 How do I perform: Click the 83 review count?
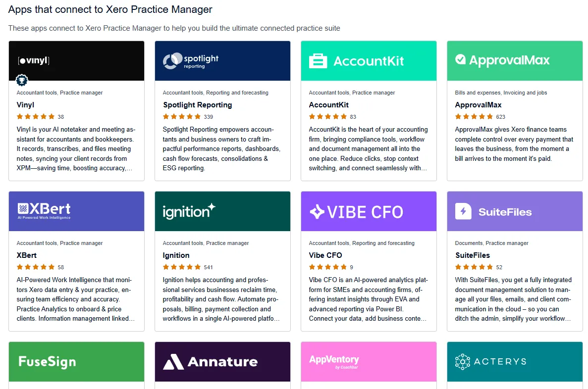(353, 117)
